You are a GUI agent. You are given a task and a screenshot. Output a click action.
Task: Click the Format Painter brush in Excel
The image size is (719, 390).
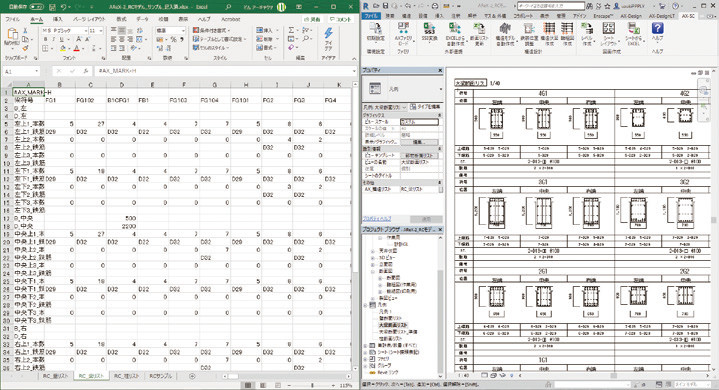click(25, 48)
